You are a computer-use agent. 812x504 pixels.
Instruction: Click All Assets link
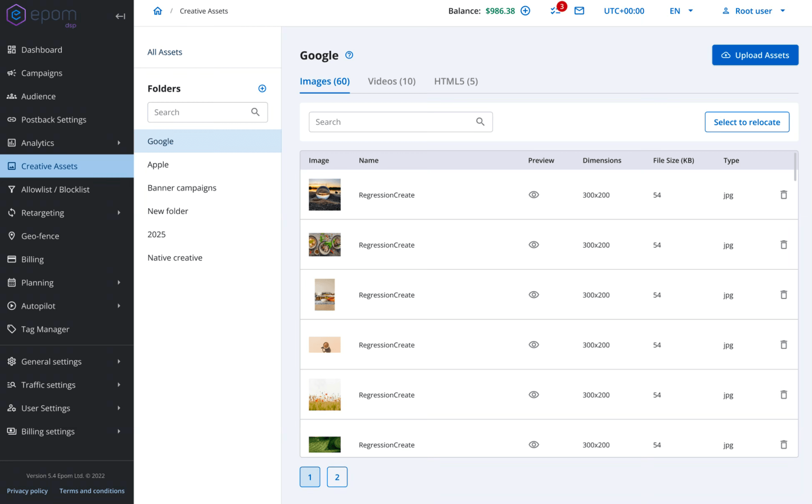tap(165, 52)
